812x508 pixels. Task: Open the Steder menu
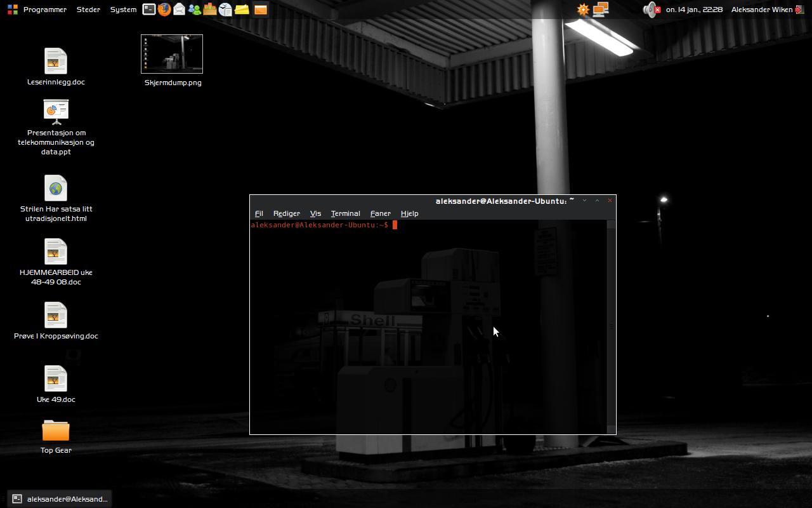(88, 10)
